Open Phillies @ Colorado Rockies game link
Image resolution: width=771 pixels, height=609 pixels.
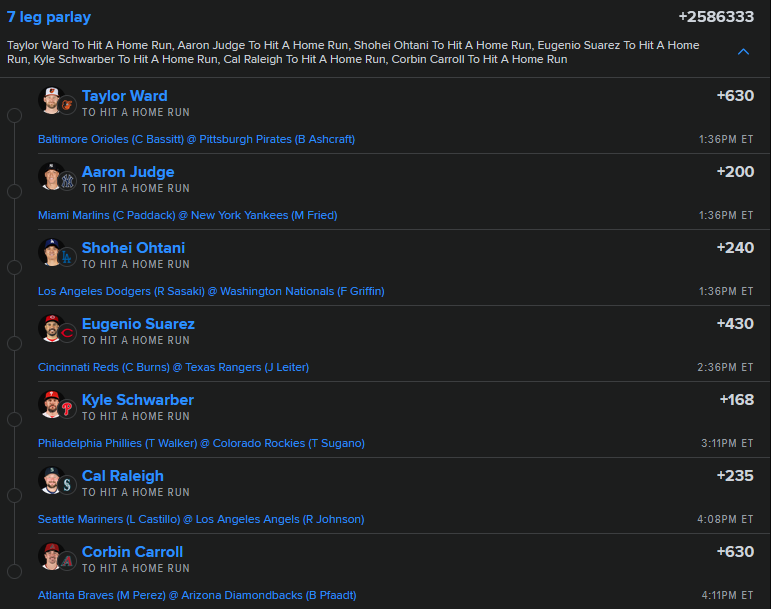201,443
